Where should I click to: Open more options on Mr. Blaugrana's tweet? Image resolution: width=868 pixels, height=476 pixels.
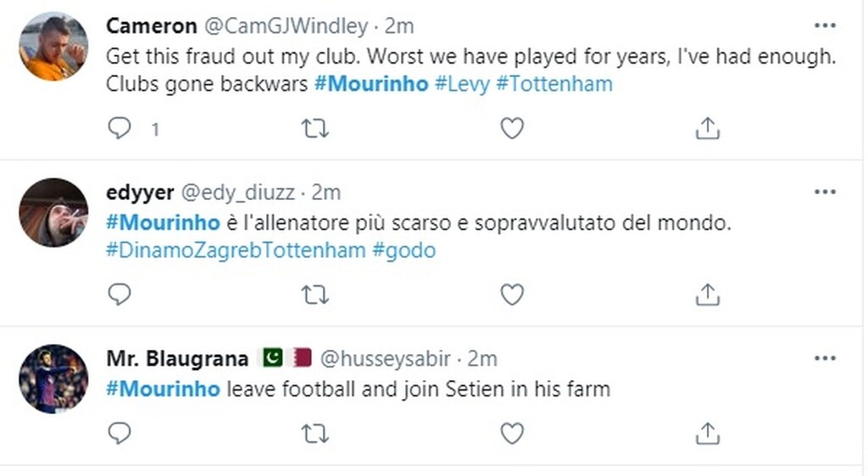(824, 358)
